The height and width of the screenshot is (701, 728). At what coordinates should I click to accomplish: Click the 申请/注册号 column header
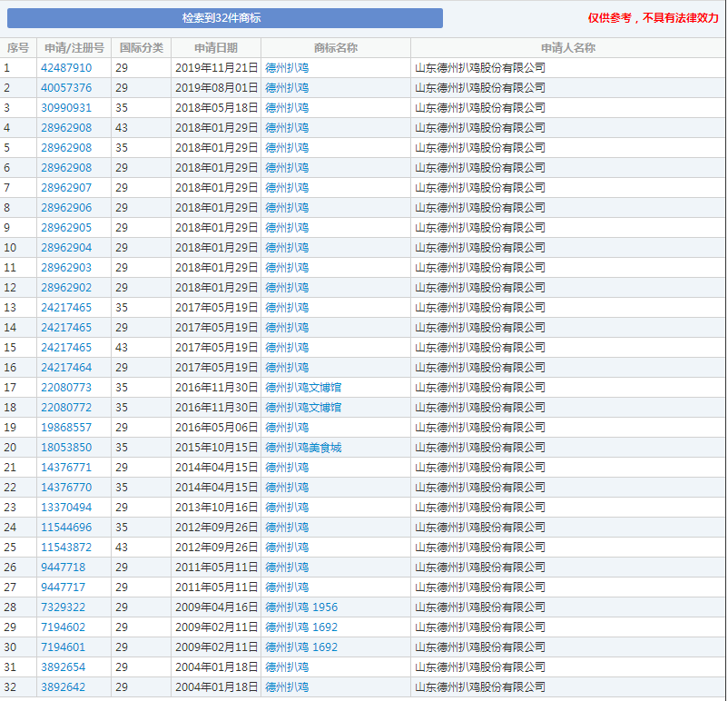74,48
